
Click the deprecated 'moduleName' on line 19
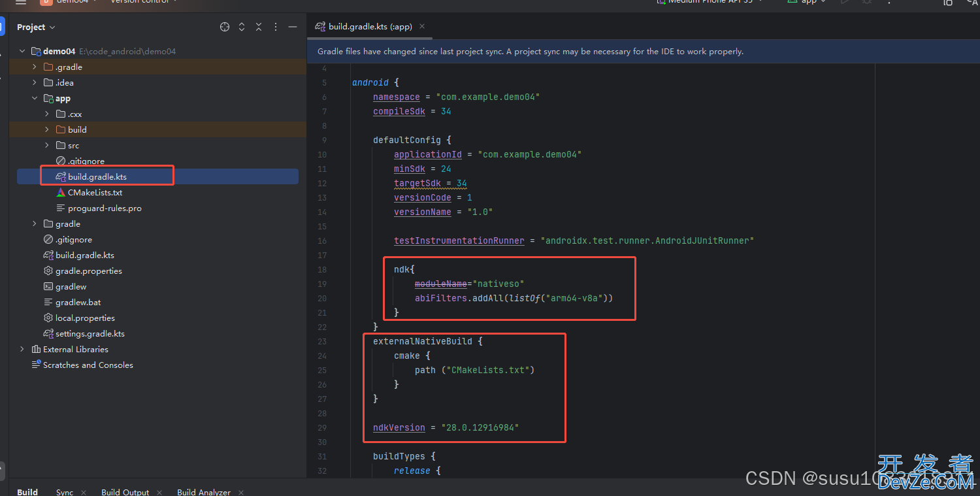(x=441, y=284)
